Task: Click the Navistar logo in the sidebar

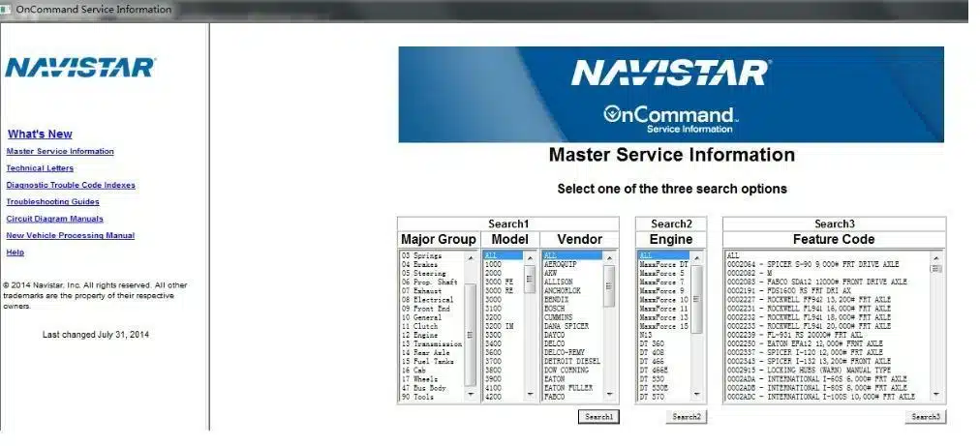Action: point(80,68)
